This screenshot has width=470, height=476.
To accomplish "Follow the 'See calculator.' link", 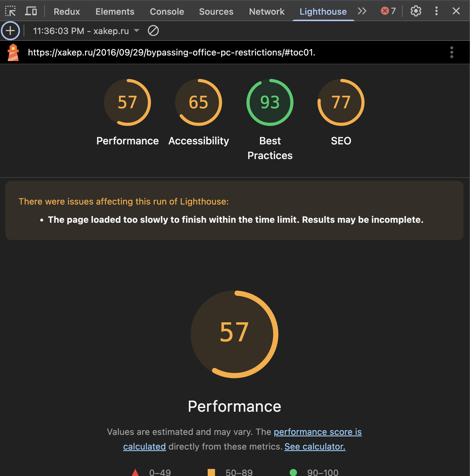I will pos(315,446).
